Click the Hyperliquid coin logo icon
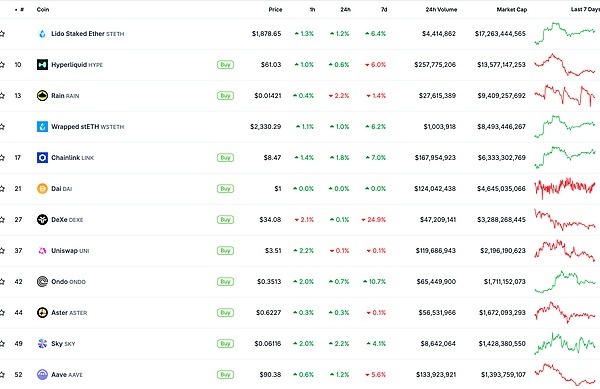The image size is (600, 389). click(42, 65)
